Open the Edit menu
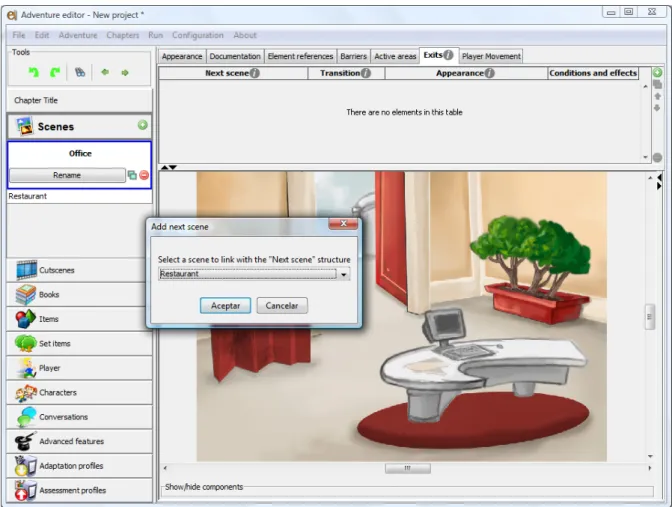 (42, 35)
